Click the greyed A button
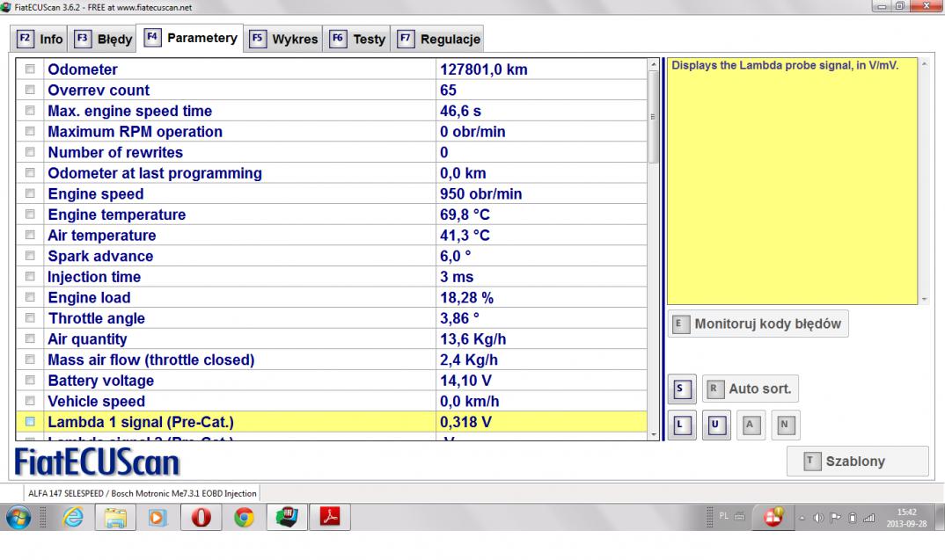 (x=751, y=425)
